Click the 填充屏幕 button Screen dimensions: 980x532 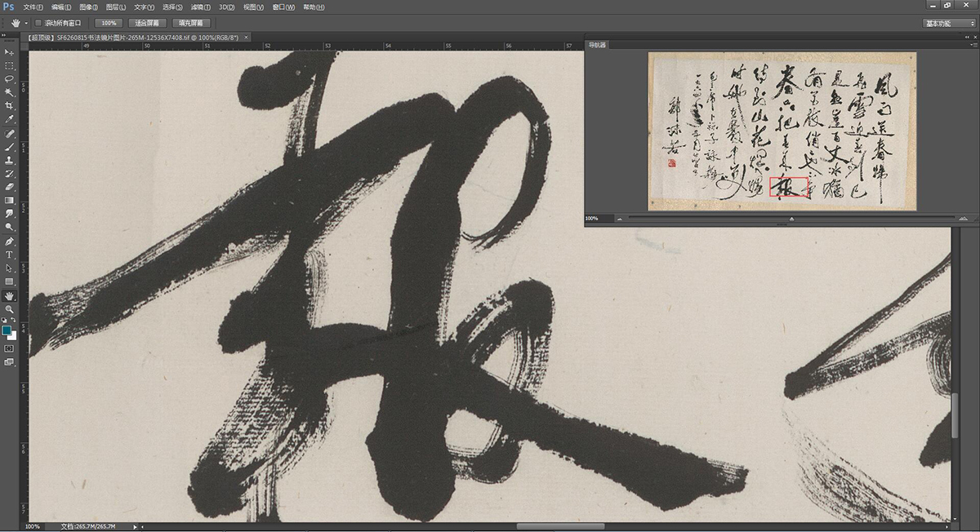pyautogui.click(x=192, y=23)
